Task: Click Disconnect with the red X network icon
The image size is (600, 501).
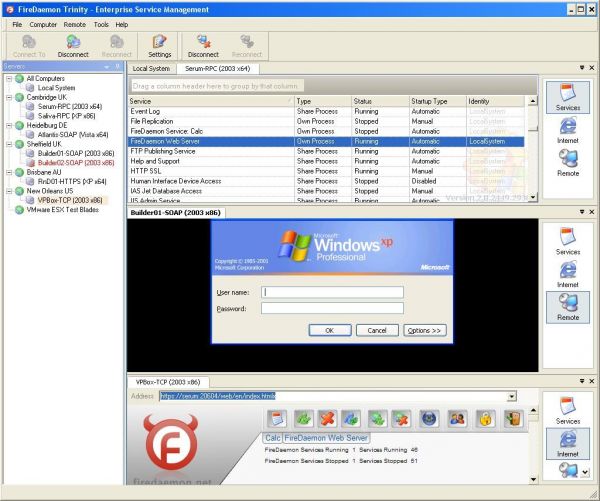Action: (203, 47)
